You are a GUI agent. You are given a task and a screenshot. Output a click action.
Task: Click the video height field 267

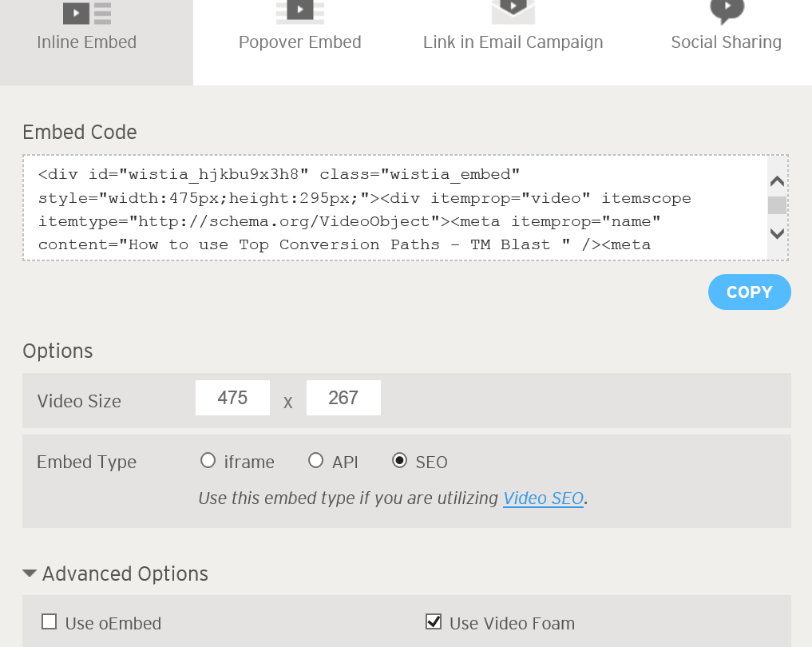pyautogui.click(x=343, y=398)
